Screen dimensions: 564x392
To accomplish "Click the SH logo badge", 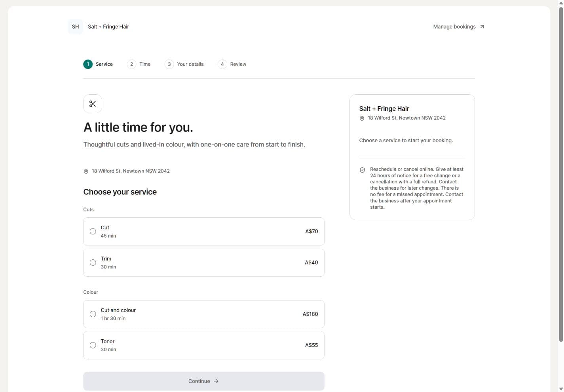I will point(75,27).
